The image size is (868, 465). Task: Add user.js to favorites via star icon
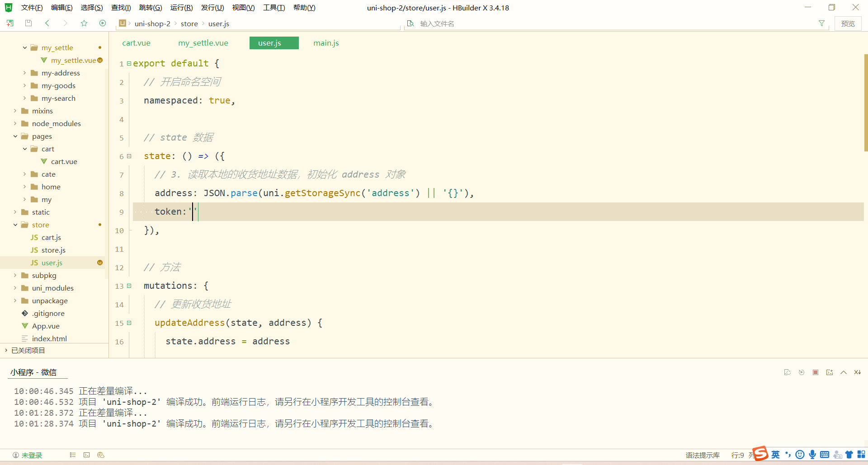(84, 23)
